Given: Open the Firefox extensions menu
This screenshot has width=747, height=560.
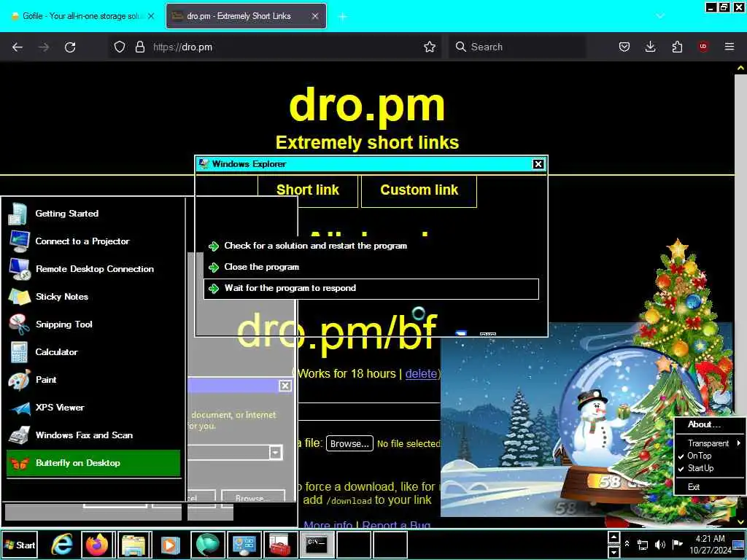Looking at the screenshot, I should 677,47.
